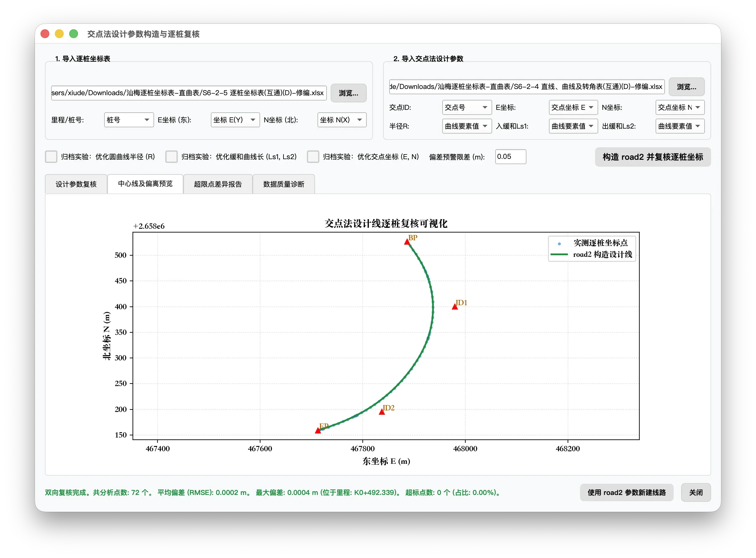This screenshot has width=756, height=558.
Task: Check the 优化交点坐标 (E, N) option
Action: (x=313, y=157)
